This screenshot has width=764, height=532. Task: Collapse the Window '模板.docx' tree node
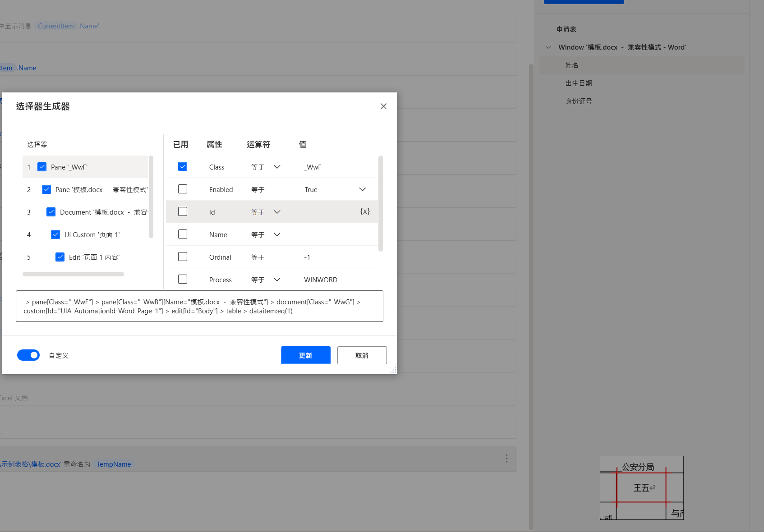coord(548,47)
